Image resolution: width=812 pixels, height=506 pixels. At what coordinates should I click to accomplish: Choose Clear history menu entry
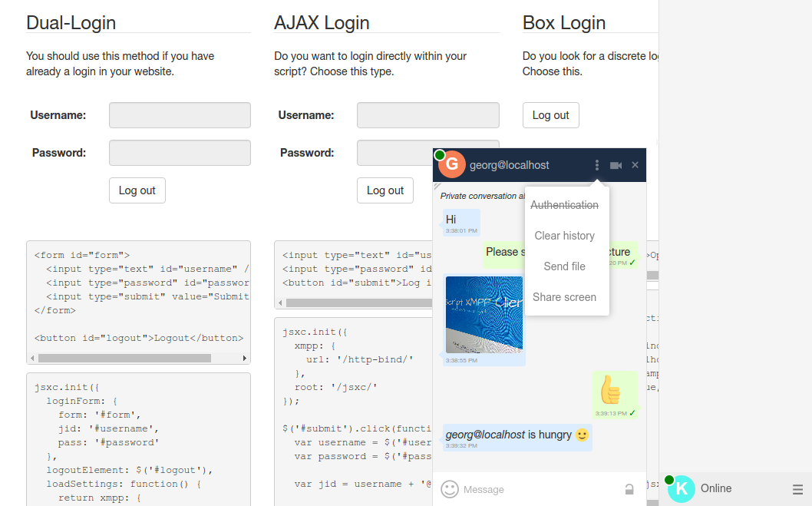(x=564, y=236)
